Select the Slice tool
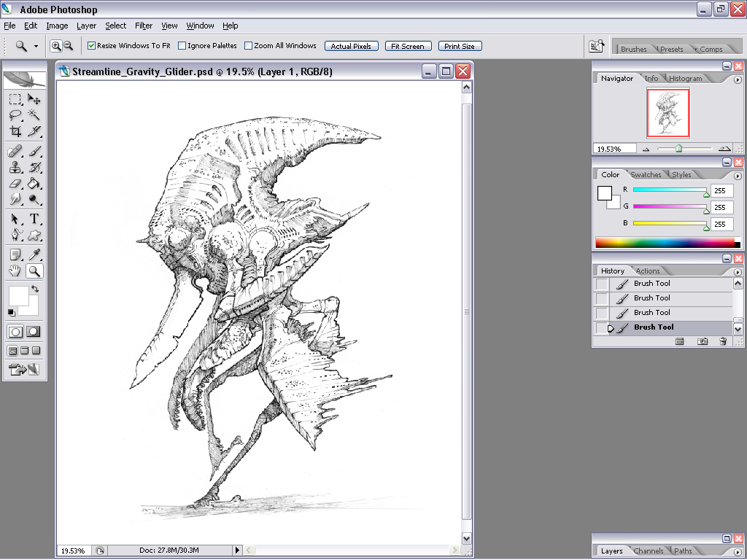The image size is (747, 560). [x=34, y=131]
